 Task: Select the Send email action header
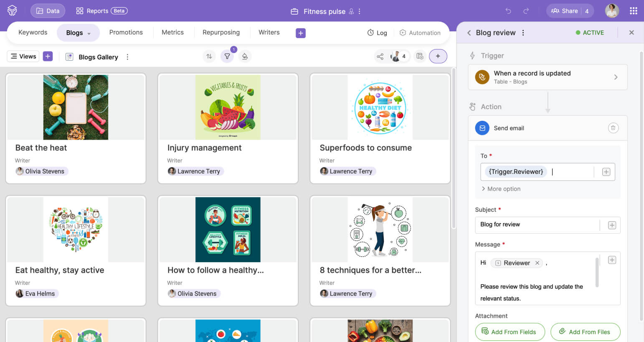548,128
